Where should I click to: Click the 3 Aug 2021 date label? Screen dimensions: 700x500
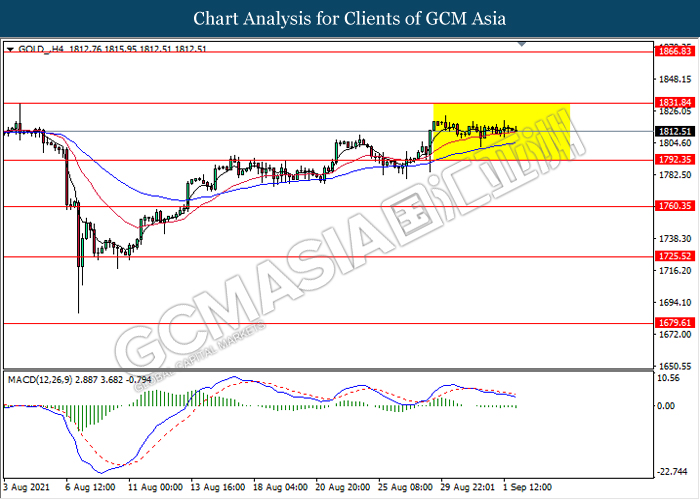26,487
